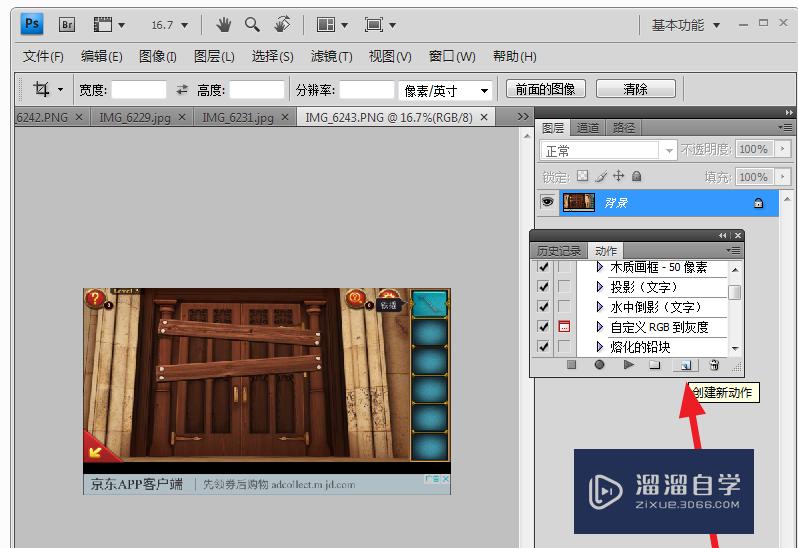
Task: Click the 清除 button
Action: (x=636, y=89)
